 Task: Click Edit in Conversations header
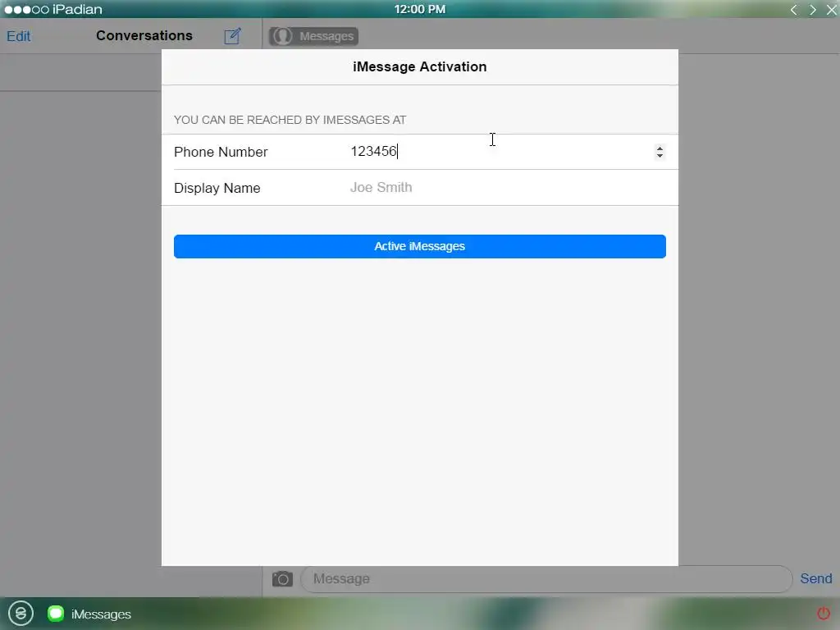coord(18,36)
